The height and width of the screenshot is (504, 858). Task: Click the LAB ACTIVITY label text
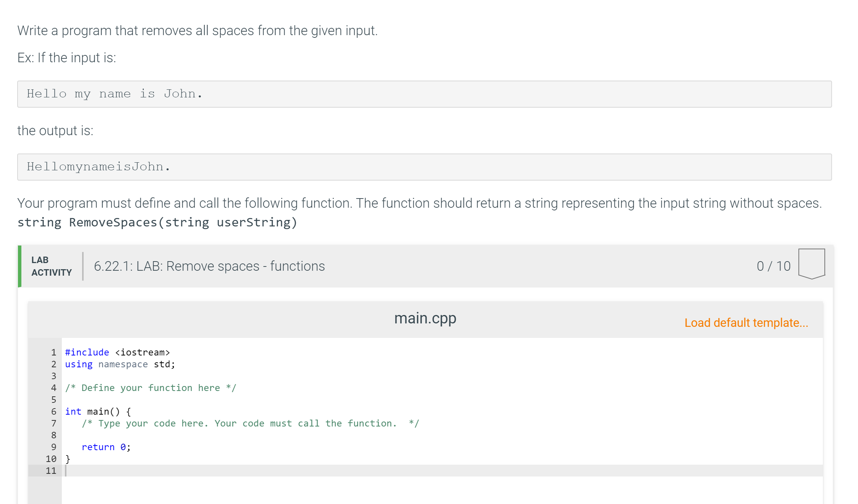pos(51,267)
